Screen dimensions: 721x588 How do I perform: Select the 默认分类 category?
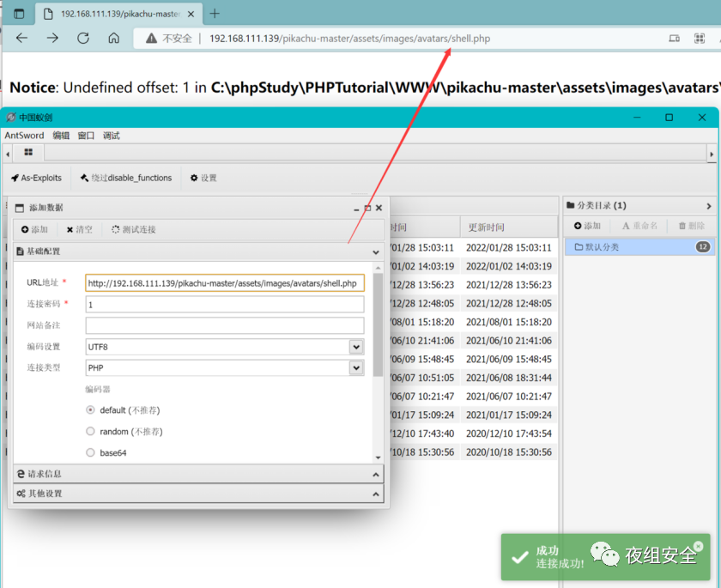[x=639, y=247]
